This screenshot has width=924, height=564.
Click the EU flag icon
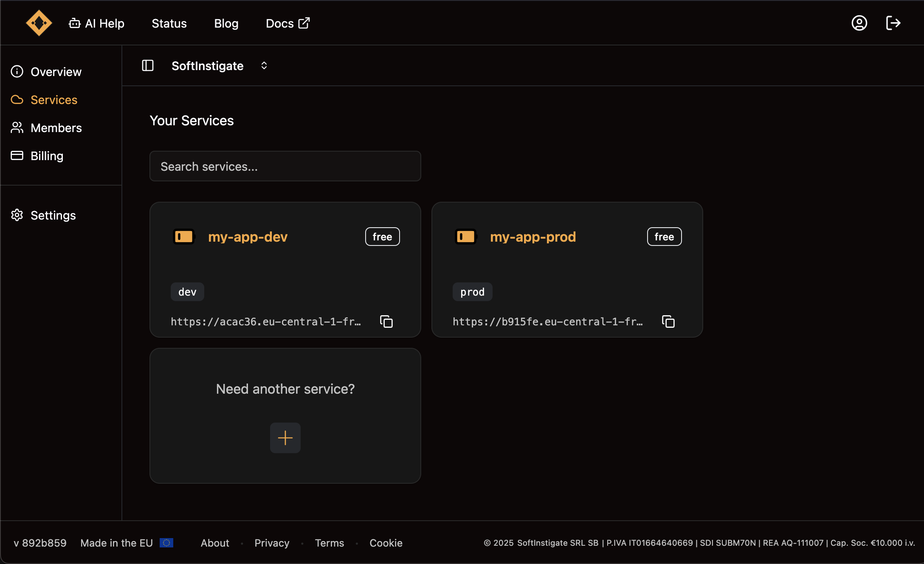click(166, 543)
